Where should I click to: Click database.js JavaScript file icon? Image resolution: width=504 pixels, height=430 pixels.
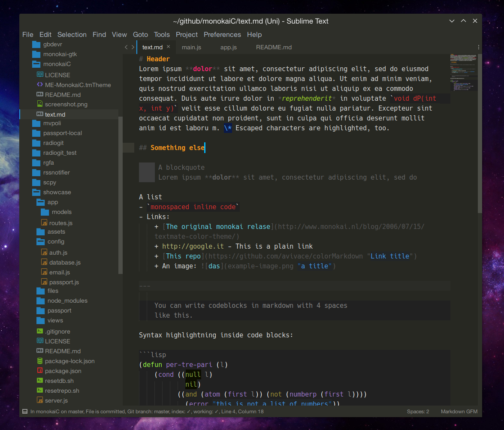point(44,262)
